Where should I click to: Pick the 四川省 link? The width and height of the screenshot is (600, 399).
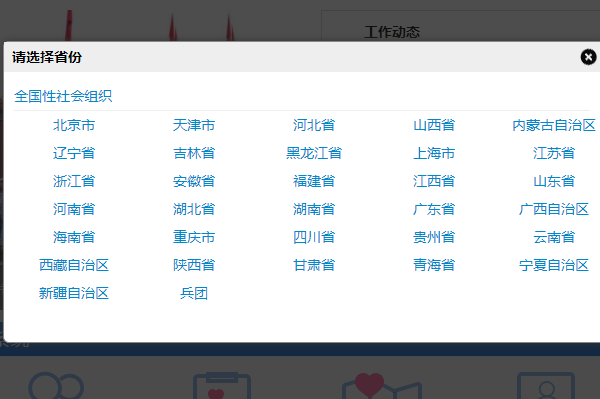[x=314, y=237]
